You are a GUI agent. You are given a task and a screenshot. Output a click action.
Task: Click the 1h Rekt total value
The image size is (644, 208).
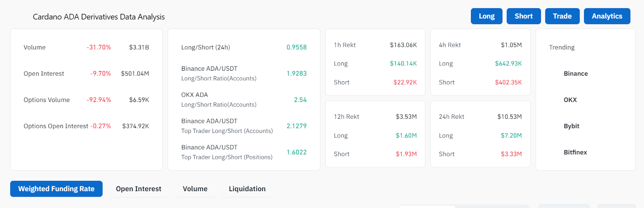tap(403, 45)
